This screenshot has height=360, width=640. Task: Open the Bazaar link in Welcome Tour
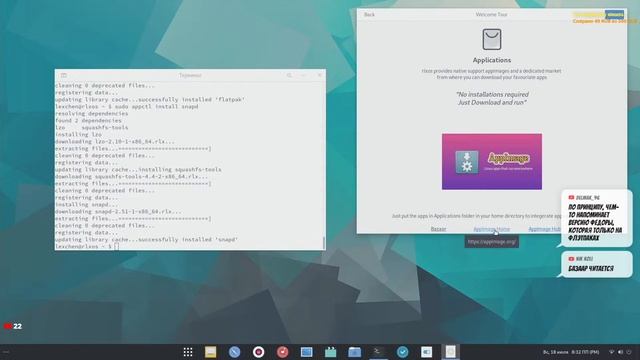(x=438, y=229)
